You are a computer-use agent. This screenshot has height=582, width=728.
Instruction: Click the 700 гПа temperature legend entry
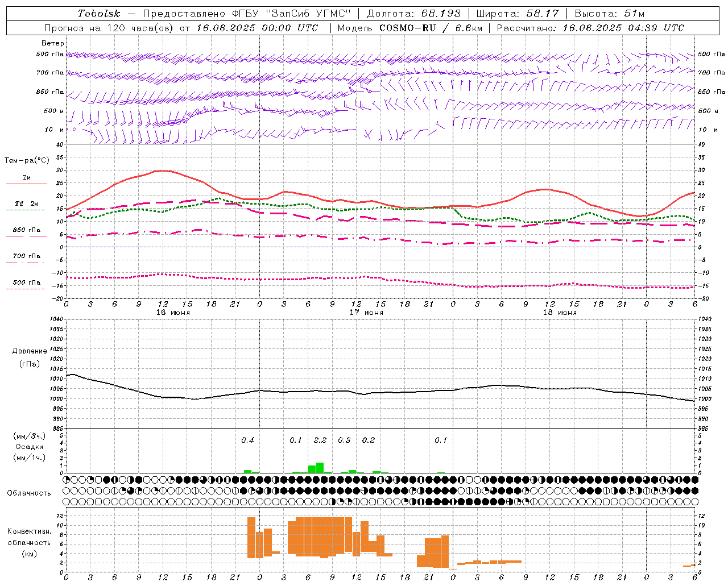[x=26, y=256]
